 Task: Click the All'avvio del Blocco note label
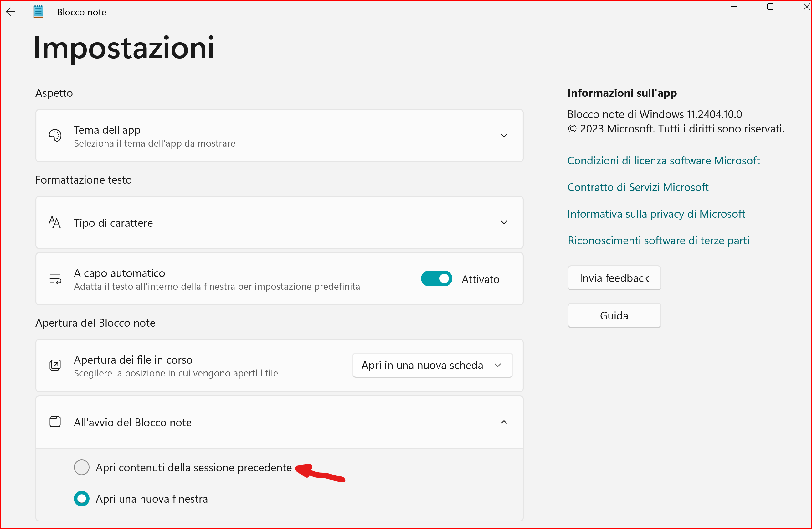point(133,423)
